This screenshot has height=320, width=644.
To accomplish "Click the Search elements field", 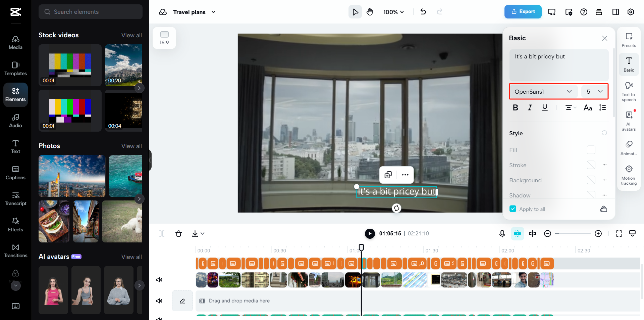I will (x=91, y=12).
